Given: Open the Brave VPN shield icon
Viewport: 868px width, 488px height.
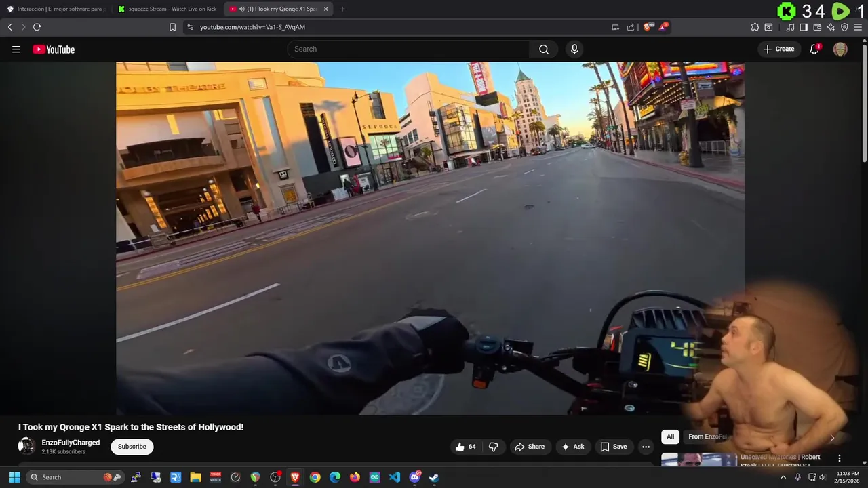Looking at the screenshot, I should (844, 27).
